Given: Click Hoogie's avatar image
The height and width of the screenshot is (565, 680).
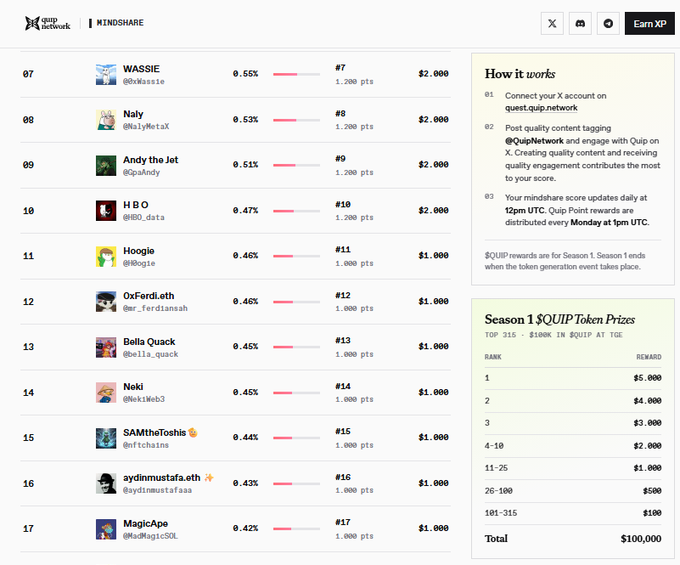Looking at the screenshot, I should (106, 256).
